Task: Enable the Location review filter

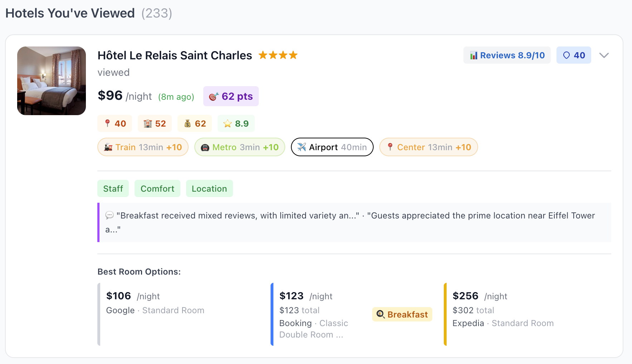Action: pyautogui.click(x=209, y=188)
